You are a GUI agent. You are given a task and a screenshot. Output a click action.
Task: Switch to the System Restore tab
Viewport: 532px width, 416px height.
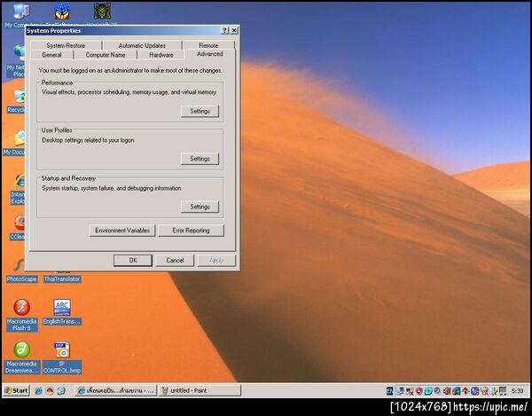click(66, 45)
